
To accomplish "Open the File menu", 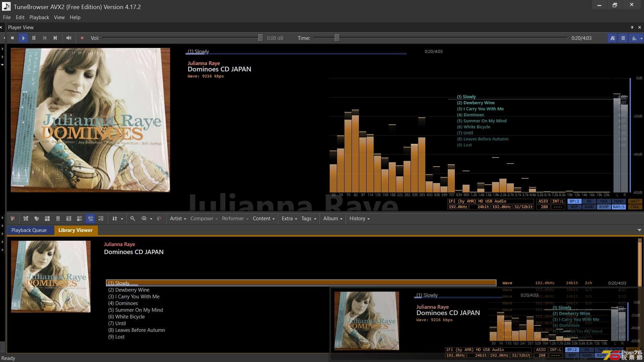I will [7, 17].
